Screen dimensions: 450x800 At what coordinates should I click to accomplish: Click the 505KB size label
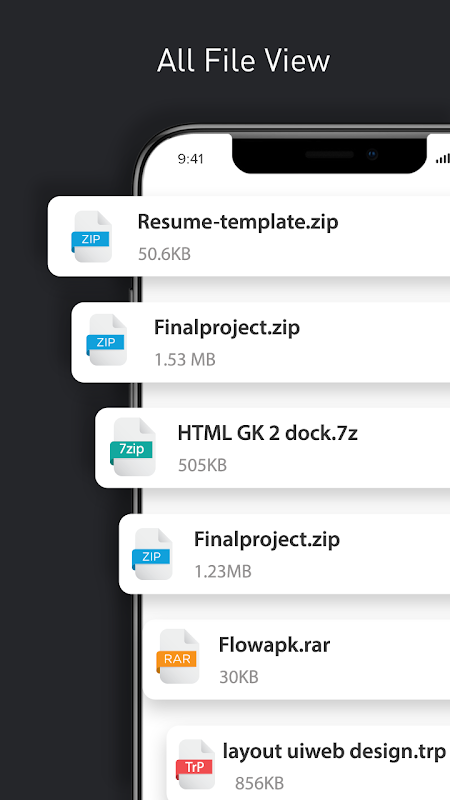click(x=203, y=465)
